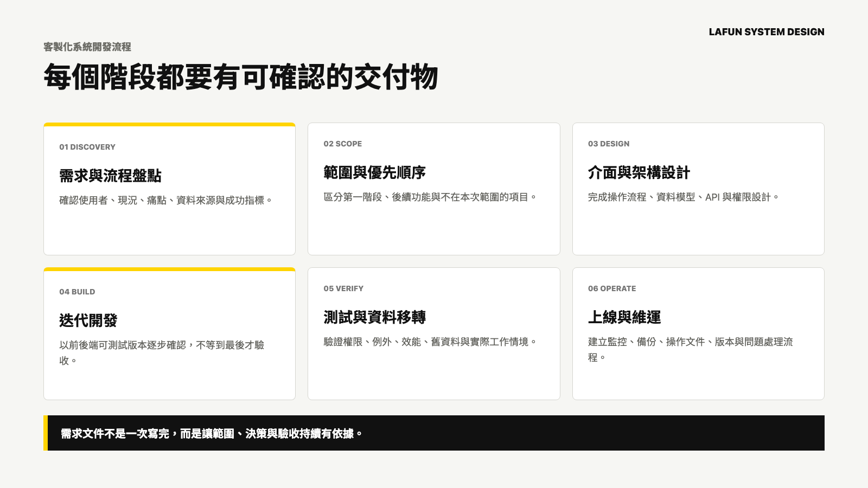Click the LAFUN SYSTEM DESIGN brand text

click(x=767, y=32)
